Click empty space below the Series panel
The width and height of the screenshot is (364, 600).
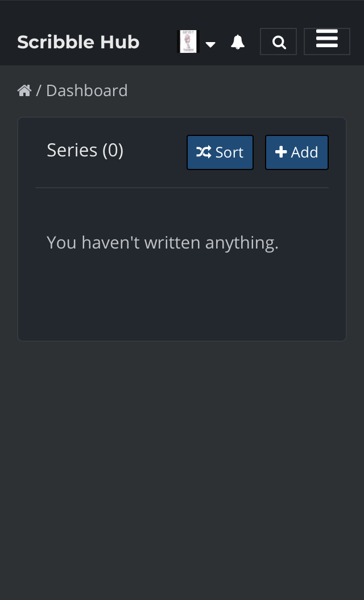tap(182, 455)
